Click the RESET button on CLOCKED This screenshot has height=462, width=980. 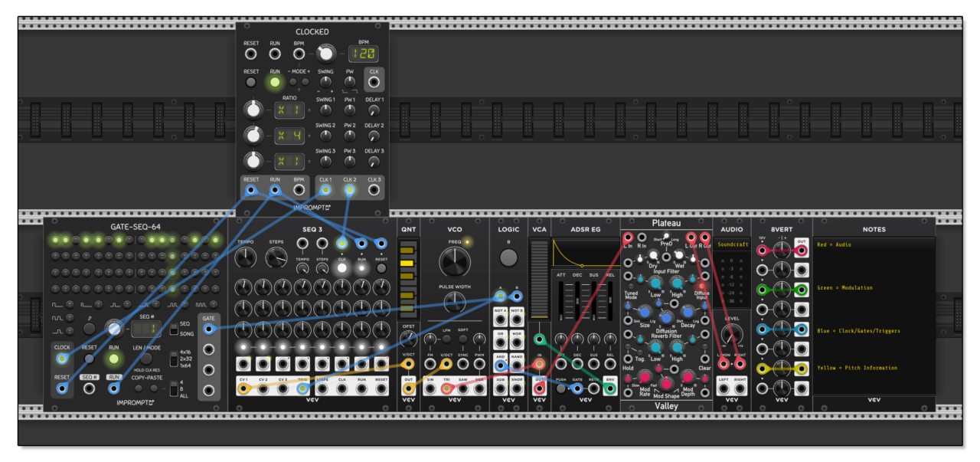250,83
